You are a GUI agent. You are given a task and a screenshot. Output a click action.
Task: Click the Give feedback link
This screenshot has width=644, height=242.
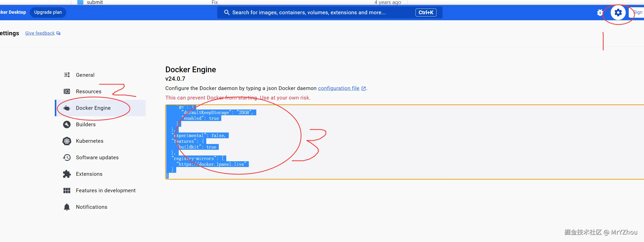click(x=40, y=33)
